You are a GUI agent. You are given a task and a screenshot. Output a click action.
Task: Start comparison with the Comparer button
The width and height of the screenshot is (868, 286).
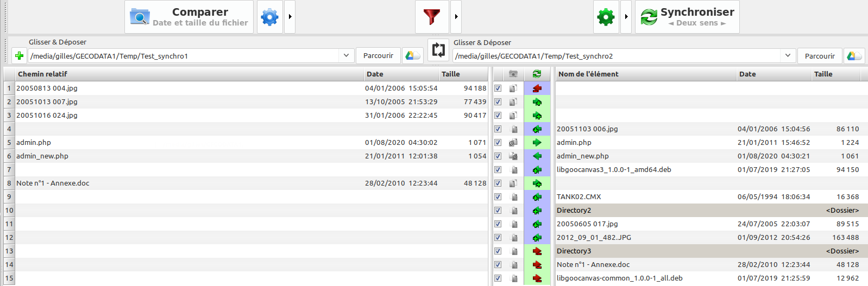[189, 17]
